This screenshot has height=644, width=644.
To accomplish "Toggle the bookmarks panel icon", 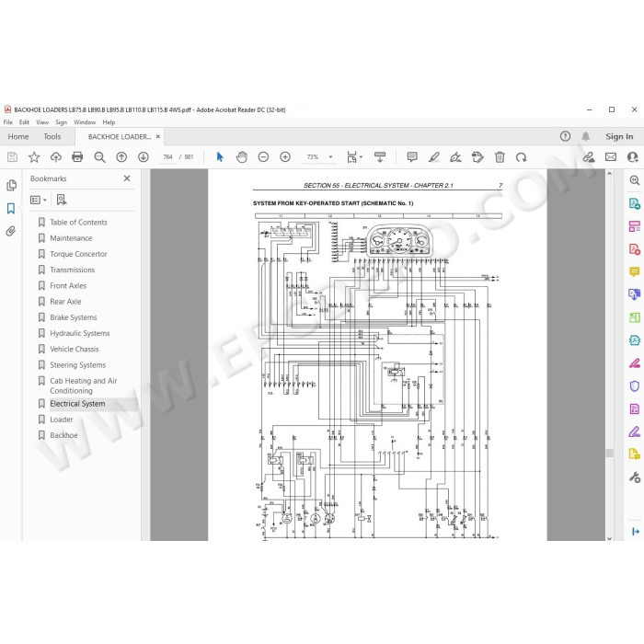I will (x=11, y=208).
